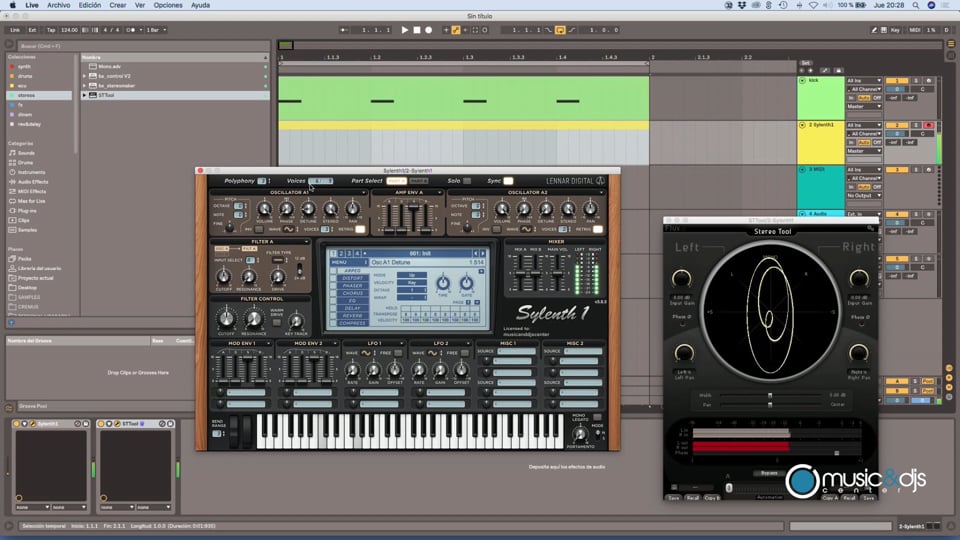Screen dimensions: 960x540
Task: Select the Audio Effects category
Action: [32, 182]
